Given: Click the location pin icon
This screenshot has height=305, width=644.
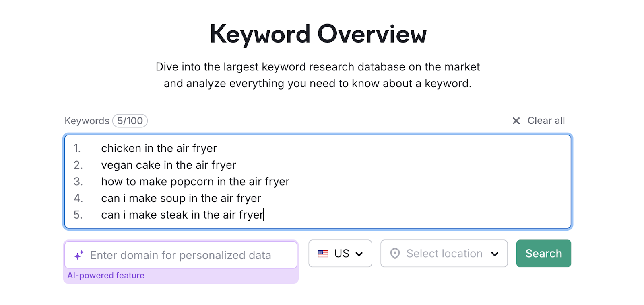Looking at the screenshot, I should 396,254.
